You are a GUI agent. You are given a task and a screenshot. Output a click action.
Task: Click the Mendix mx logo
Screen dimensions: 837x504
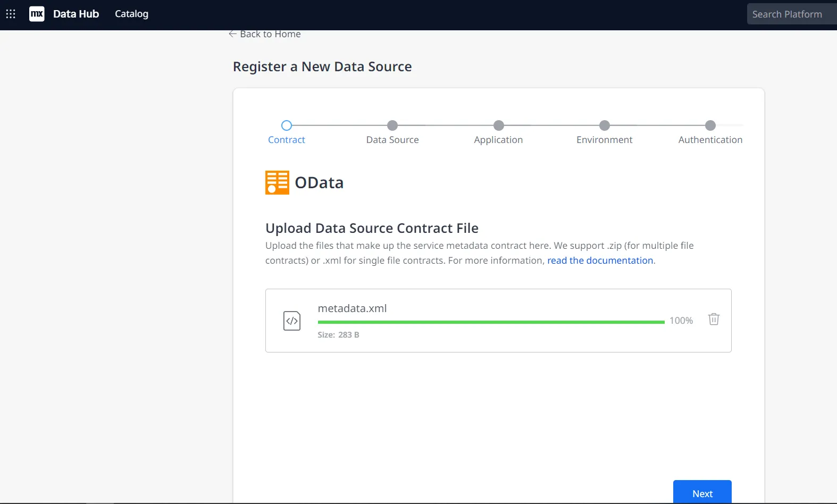click(37, 14)
